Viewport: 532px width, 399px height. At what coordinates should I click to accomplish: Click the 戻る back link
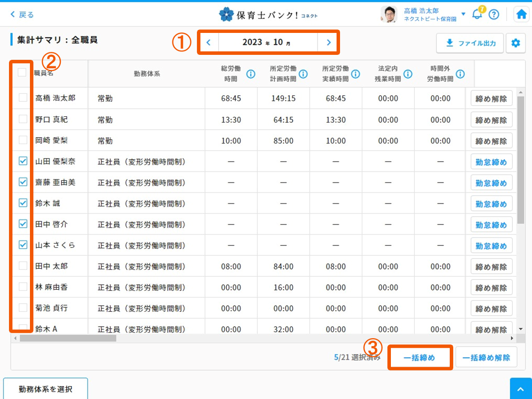tap(22, 14)
